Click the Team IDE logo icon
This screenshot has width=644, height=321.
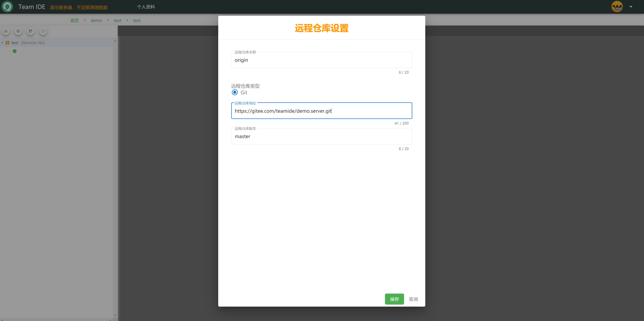point(7,6)
